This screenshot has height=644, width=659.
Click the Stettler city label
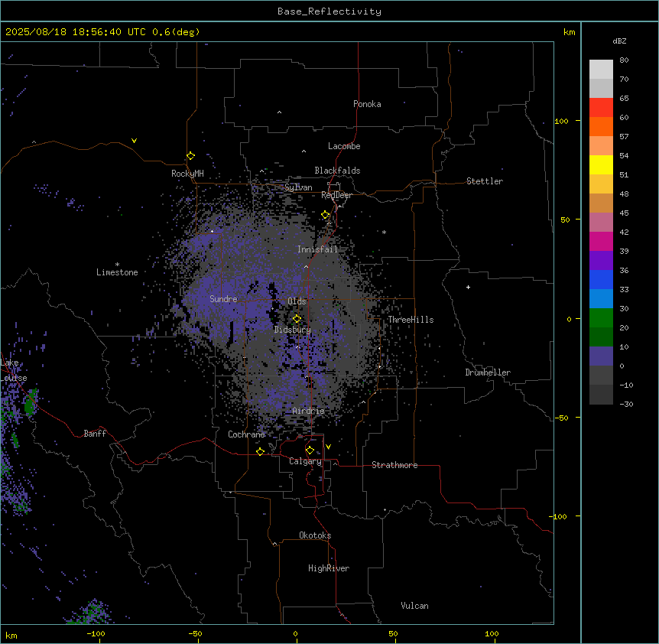coord(485,181)
